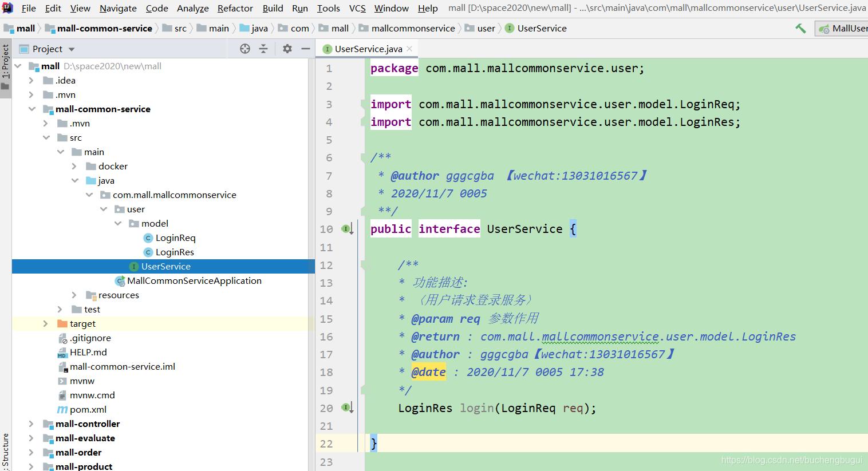Expand the mall-order module
The image size is (868, 471).
click(x=31, y=452)
